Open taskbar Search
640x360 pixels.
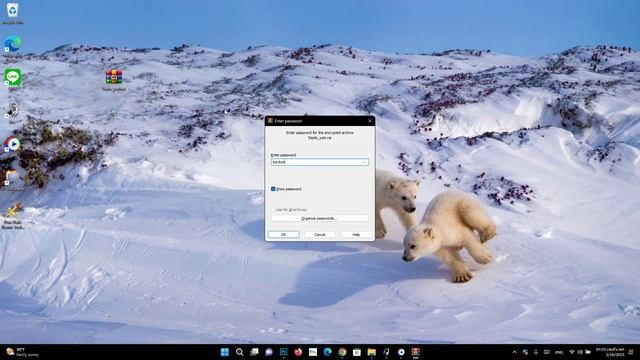240,352
